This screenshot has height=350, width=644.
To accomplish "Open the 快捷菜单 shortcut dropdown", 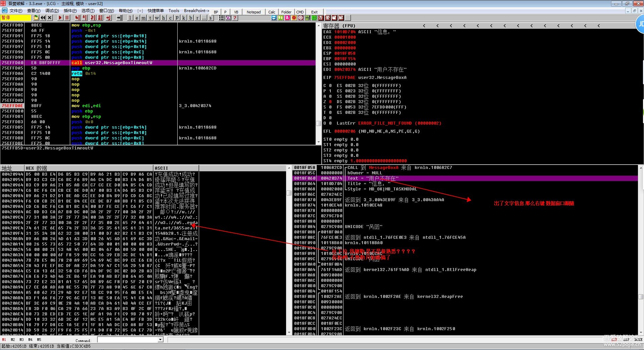I will pyautogui.click(x=155, y=11).
